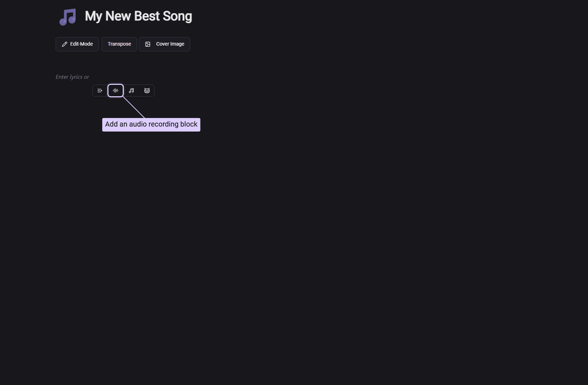
Task: Choose the lines-with-plus icon in the block toolbar
Action: [x=100, y=91]
